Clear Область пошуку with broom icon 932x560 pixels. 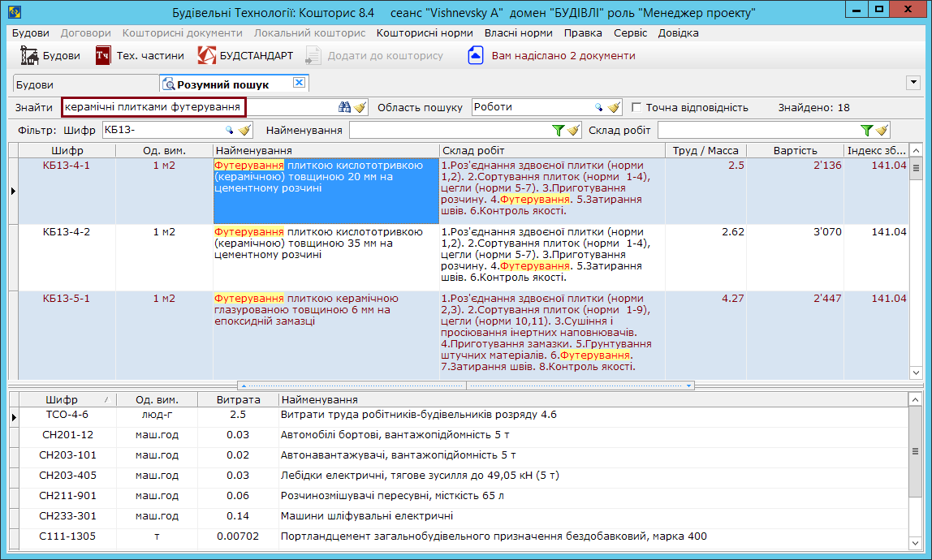pyautogui.click(x=614, y=107)
